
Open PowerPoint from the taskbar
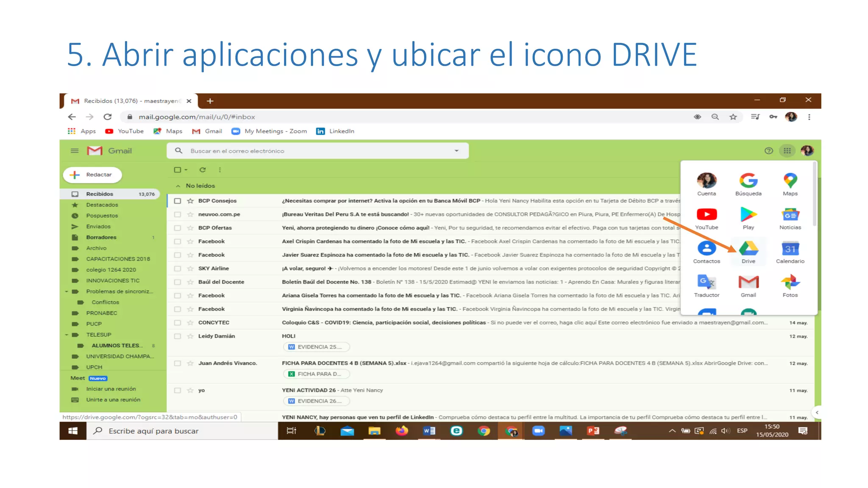(x=593, y=431)
